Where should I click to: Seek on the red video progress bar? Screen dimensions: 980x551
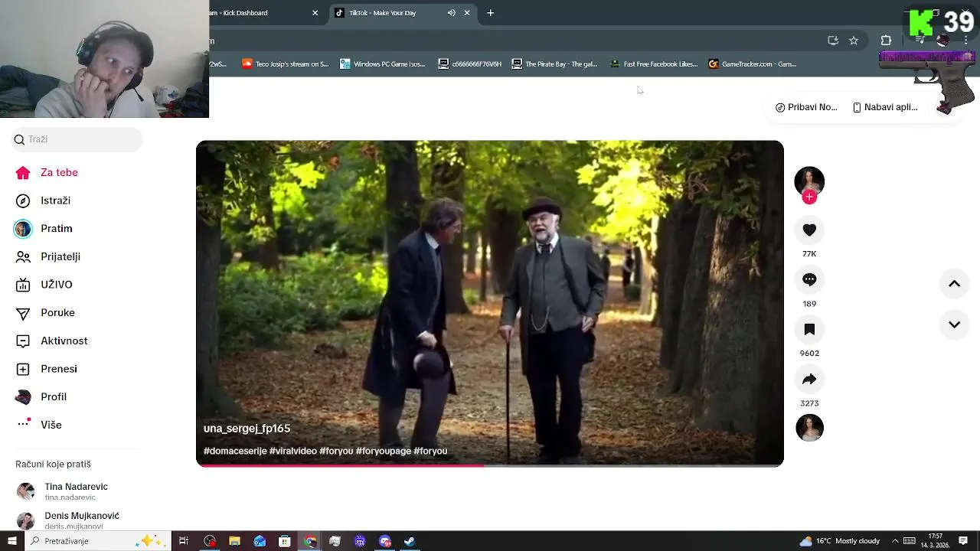[490, 465]
